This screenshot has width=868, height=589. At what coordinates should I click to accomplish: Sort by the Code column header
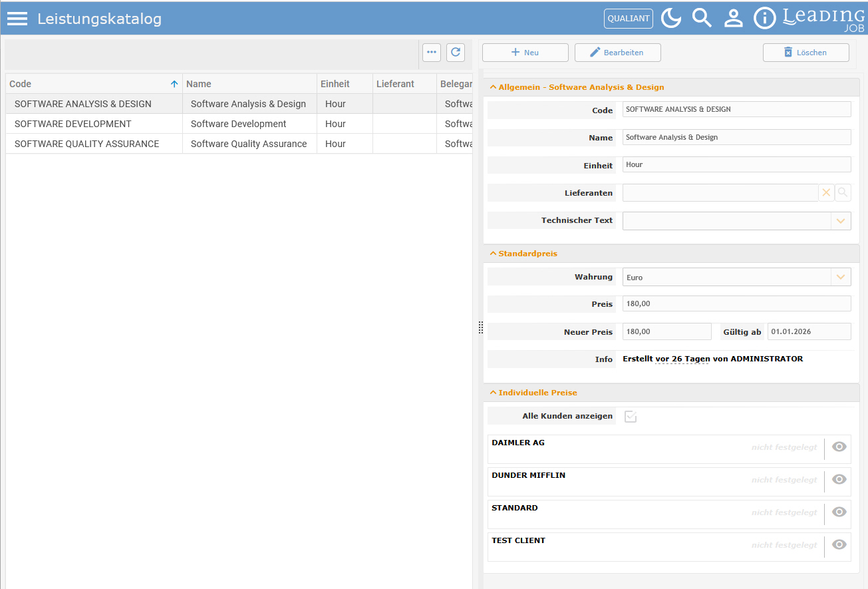pyautogui.click(x=94, y=84)
